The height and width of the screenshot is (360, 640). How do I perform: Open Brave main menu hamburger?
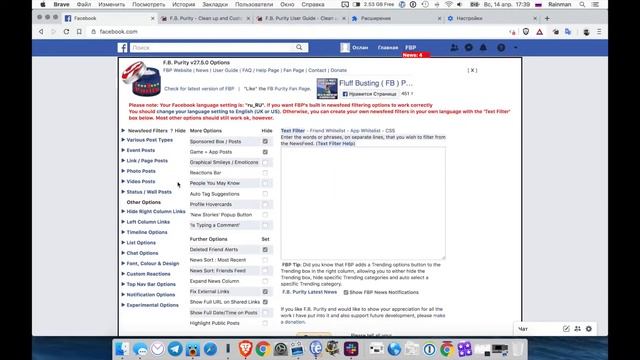click(x=599, y=31)
